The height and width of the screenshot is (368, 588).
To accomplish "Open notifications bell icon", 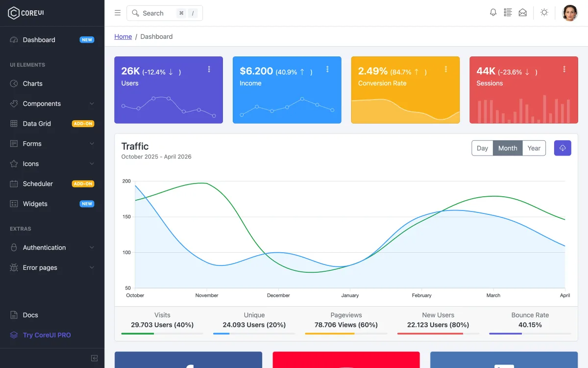I will tap(493, 13).
